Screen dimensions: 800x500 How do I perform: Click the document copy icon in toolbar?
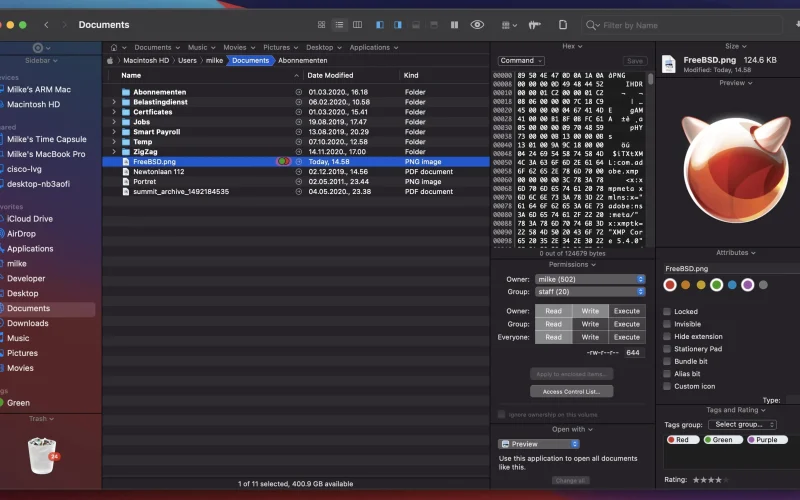pos(563,24)
